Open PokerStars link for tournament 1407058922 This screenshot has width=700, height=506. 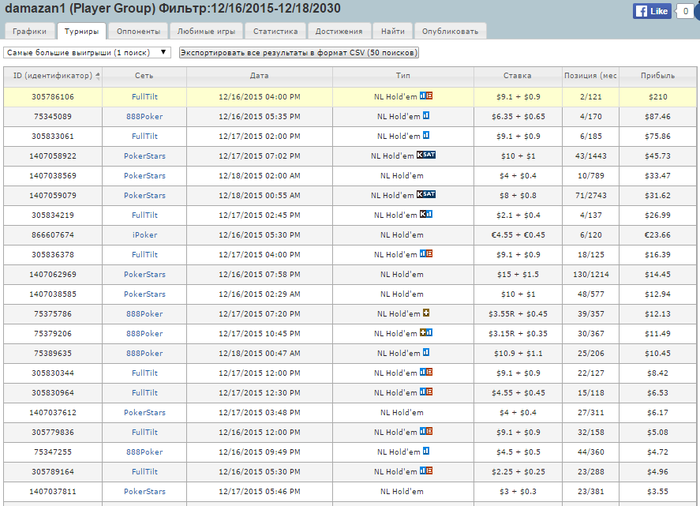[145, 156]
